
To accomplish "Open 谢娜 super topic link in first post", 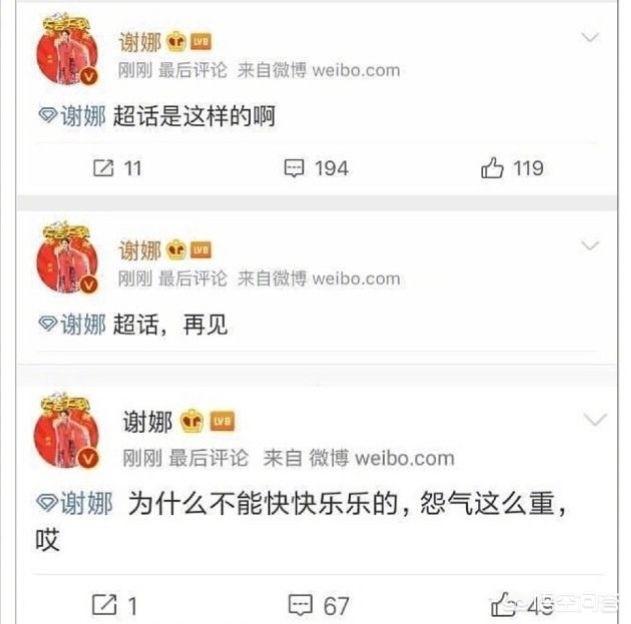I will (72, 116).
